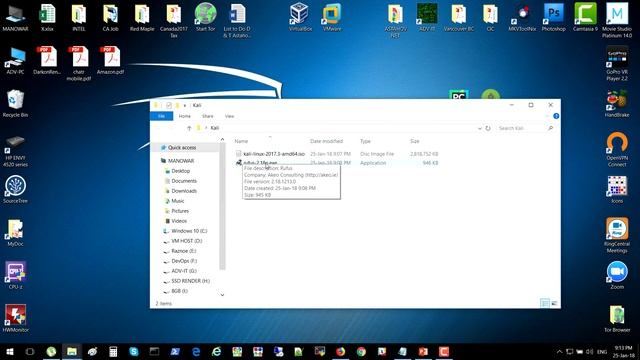Select the Camtasia 9 desktop icon
Image resolution: width=640 pixels, height=360 pixels.
tap(585, 17)
